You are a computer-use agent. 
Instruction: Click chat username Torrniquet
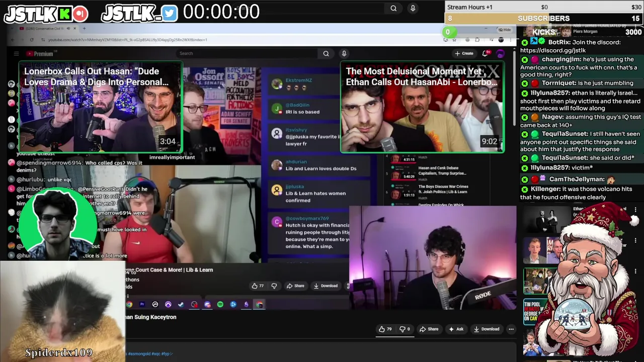click(558, 83)
